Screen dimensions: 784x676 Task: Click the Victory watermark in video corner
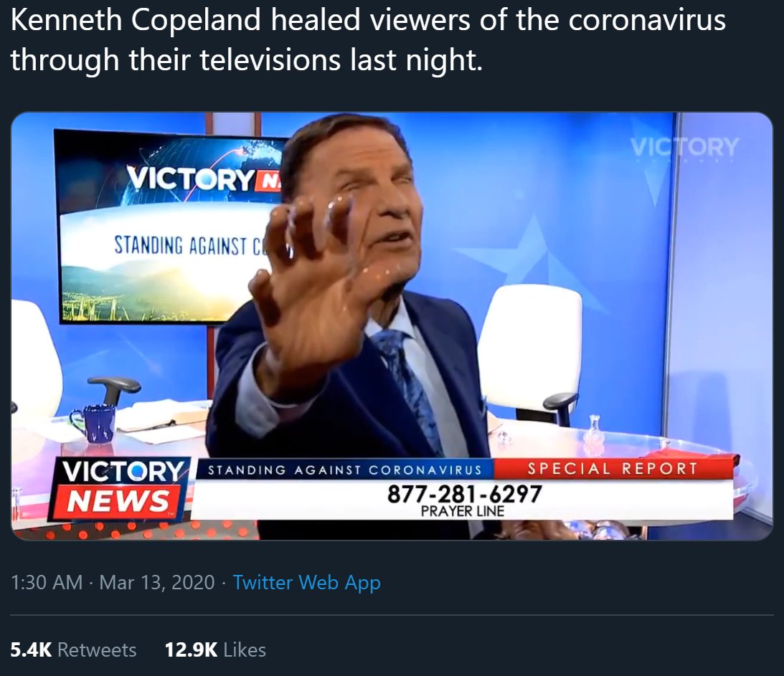coord(684,147)
